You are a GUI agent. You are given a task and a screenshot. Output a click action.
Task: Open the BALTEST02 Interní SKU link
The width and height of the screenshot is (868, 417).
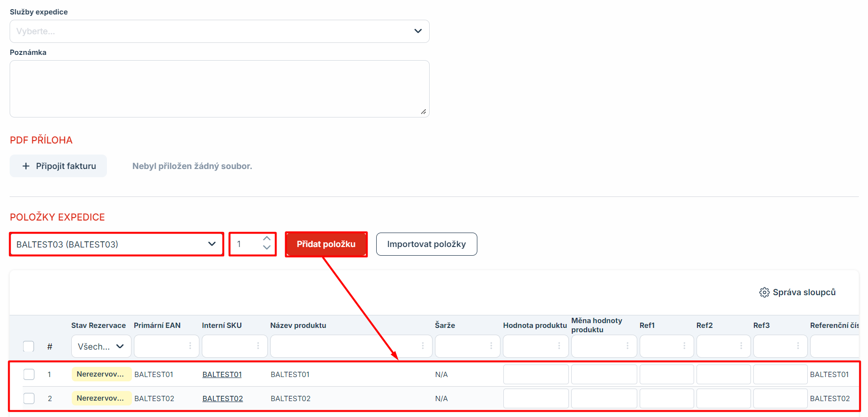223,398
